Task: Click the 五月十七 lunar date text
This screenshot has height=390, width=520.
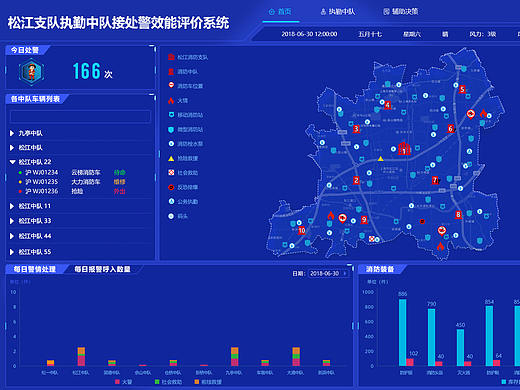Action: coord(370,34)
